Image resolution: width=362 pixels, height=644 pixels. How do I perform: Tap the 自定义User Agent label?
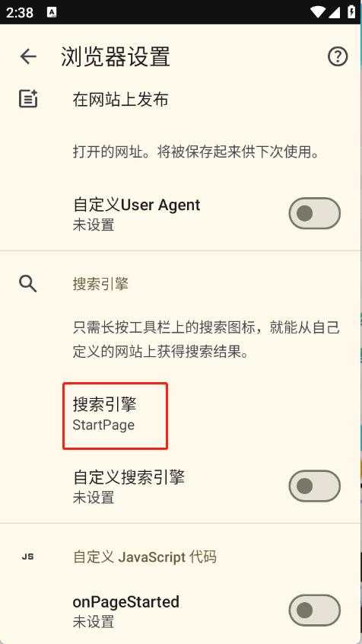tap(137, 205)
